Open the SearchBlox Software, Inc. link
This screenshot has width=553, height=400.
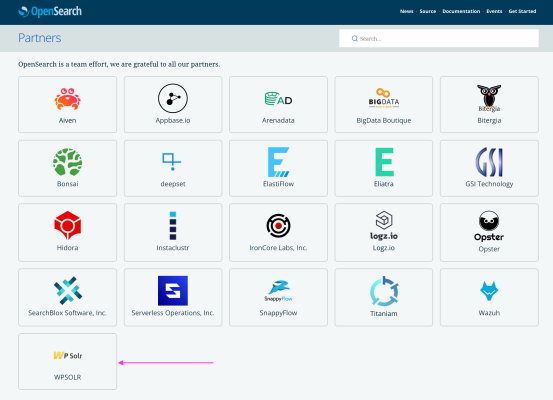point(67,313)
